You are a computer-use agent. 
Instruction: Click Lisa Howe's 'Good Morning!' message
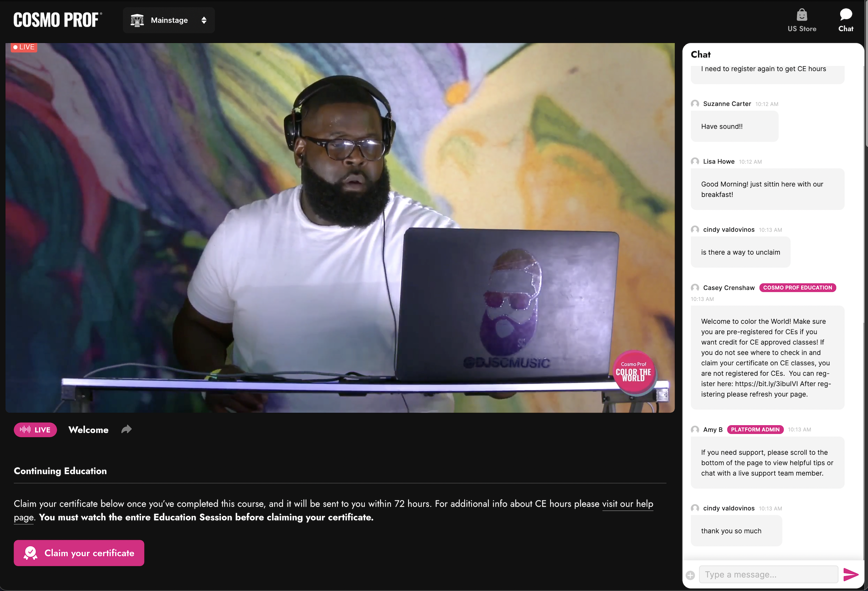tap(767, 189)
